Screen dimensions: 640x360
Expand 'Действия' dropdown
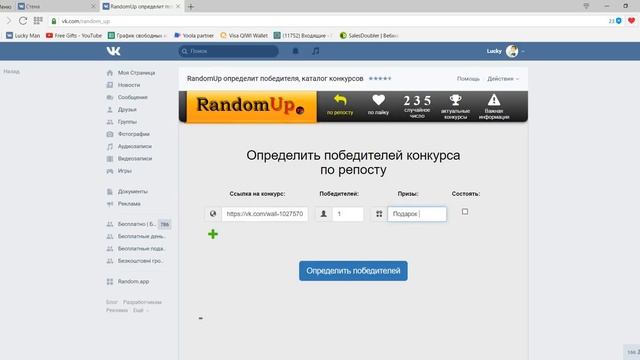tap(503, 79)
